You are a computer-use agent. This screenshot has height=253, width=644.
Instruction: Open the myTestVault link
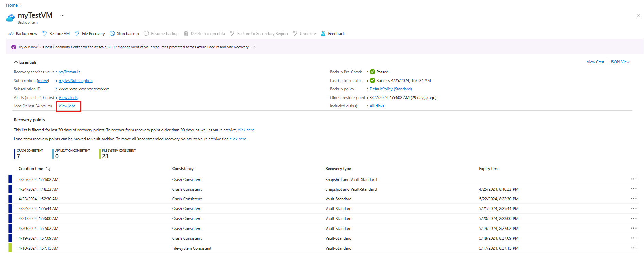[69, 72]
